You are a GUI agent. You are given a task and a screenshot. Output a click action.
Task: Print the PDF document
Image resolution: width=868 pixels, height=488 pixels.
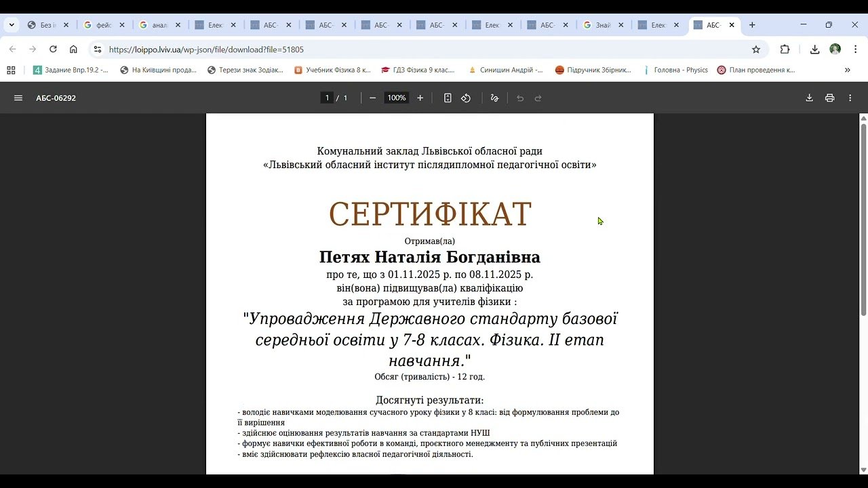[x=829, y=98]
